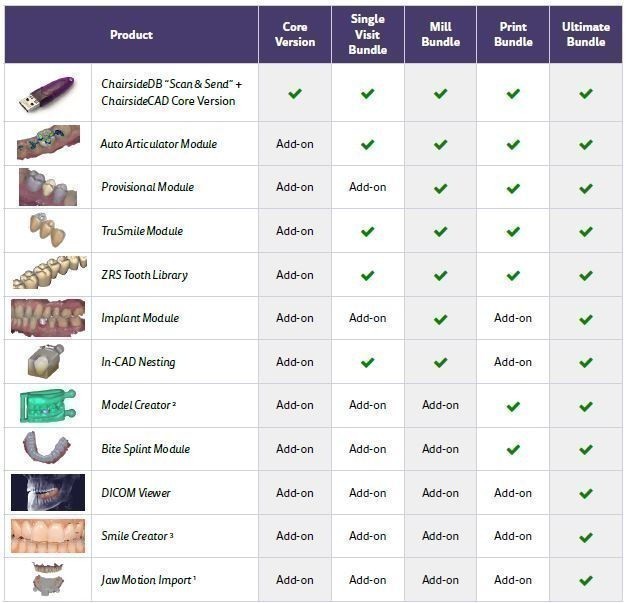Click the green Model Creator image

click(47, 406)
